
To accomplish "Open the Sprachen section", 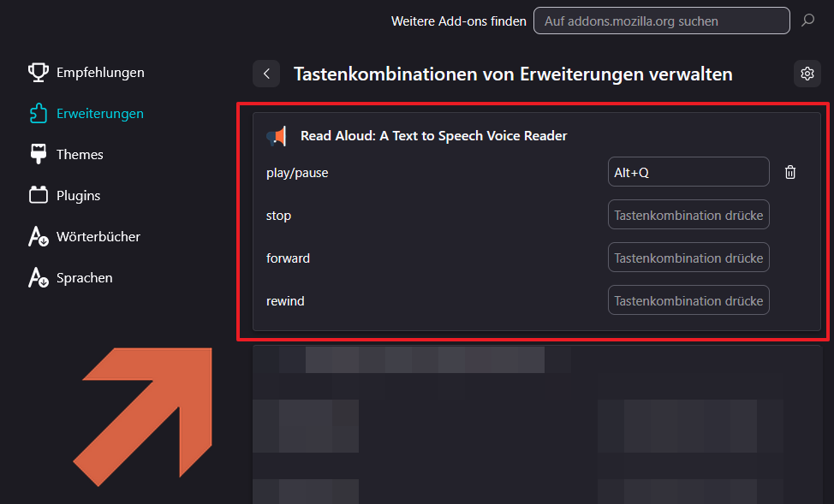I will (71, 277).
